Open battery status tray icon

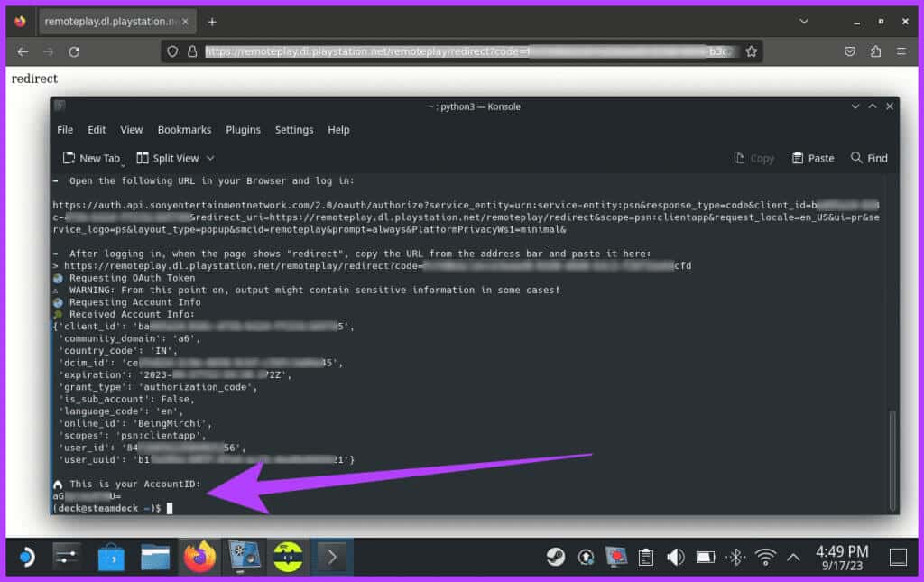click(706, 557)
